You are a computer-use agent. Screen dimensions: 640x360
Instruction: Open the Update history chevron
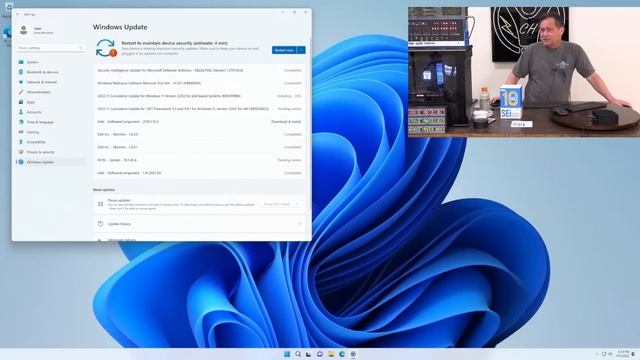tap(299, 224)
